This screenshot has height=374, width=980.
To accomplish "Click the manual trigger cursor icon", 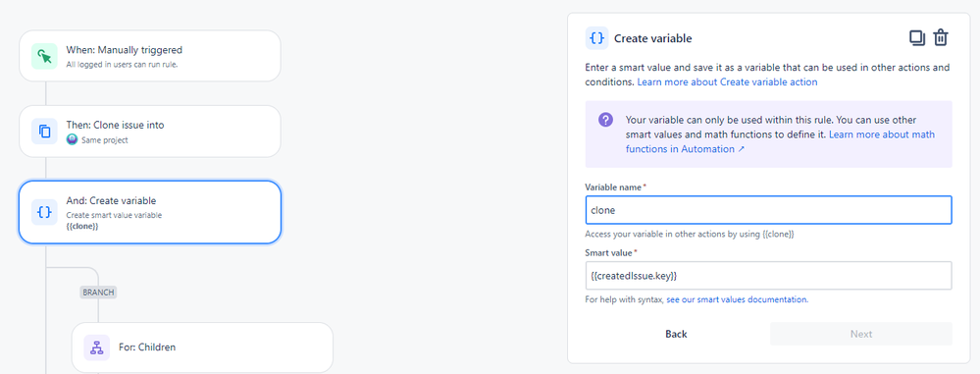I will [44, 56].
